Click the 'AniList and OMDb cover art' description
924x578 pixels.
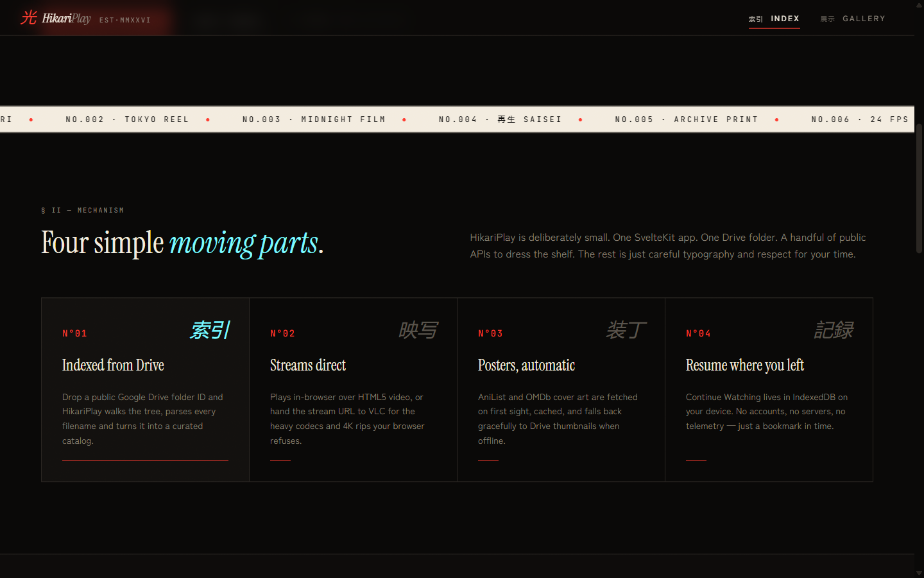pyautogui.click(x=558, y=419)
